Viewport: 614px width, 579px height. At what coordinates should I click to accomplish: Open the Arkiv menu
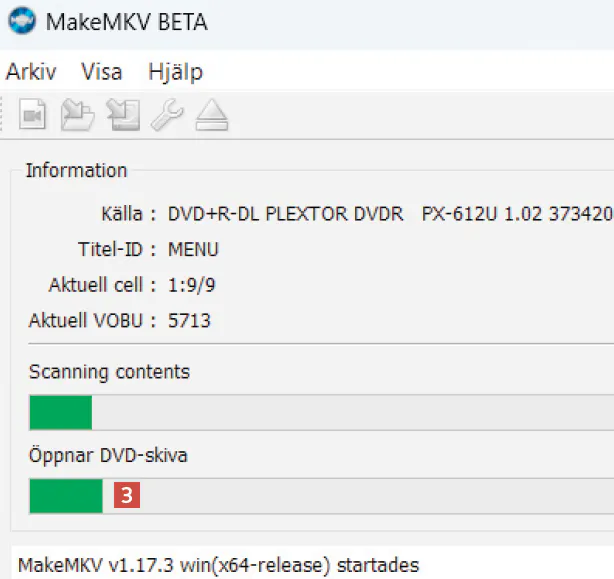point(31,72)
